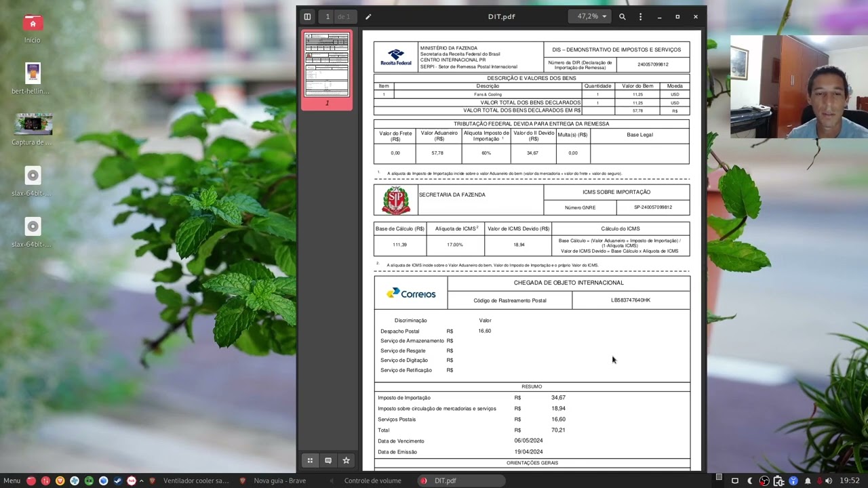Screen dimensions: 868x488
Task: Click SECRETARIA DA FAZENDA text
Action: click(x=452, y=195)
